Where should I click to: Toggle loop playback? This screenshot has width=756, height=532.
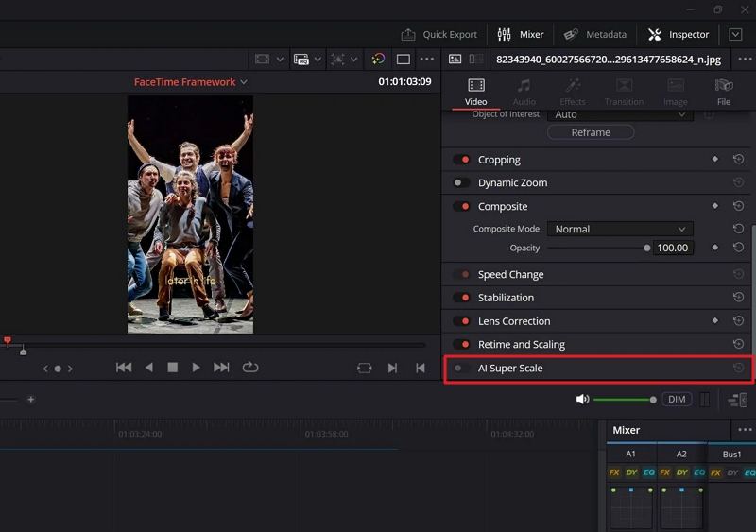coord(250,368)
